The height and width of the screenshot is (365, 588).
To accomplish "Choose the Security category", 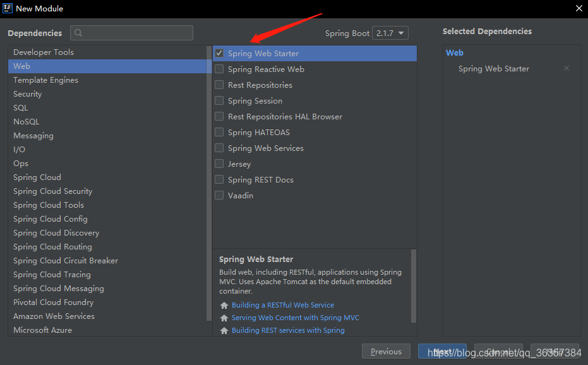I will point(107,94).
